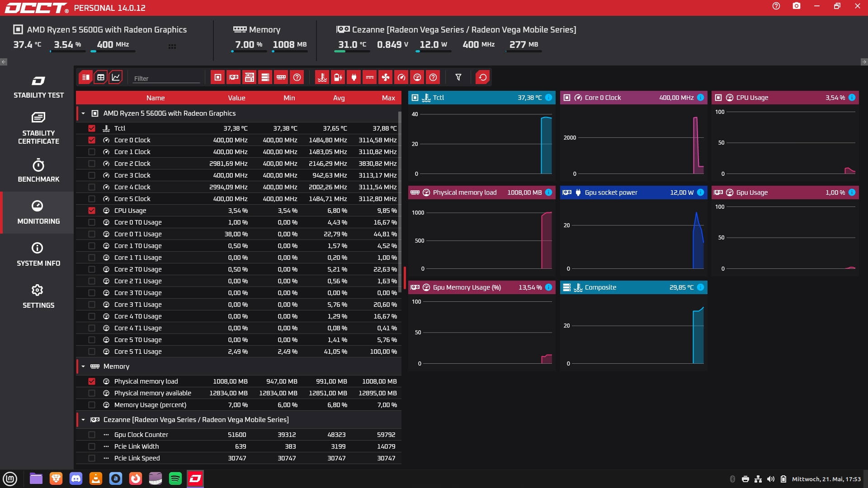Open help from title bar question icon

click(776, 6)
